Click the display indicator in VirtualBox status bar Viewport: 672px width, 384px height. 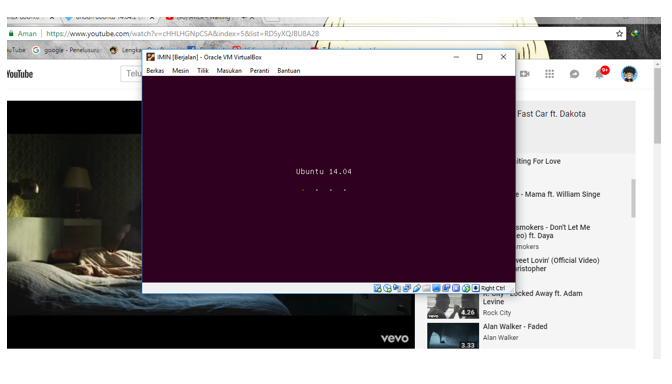(x=436, y=288)
